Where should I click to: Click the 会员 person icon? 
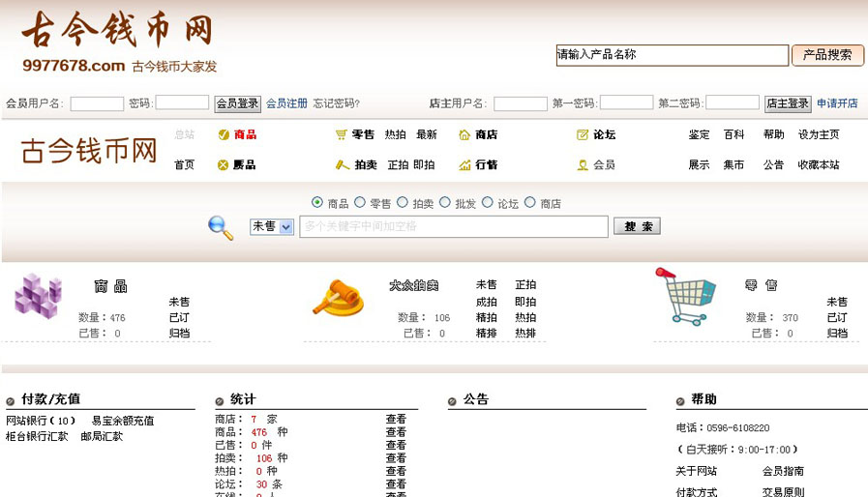583,165
